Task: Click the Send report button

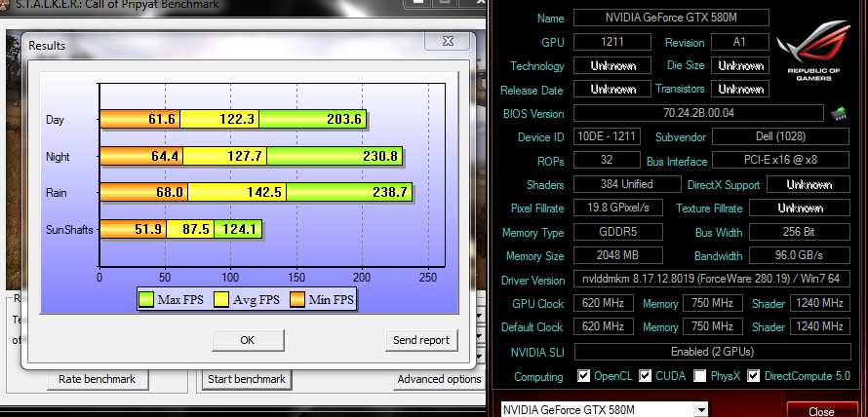Action: (421, 340)
